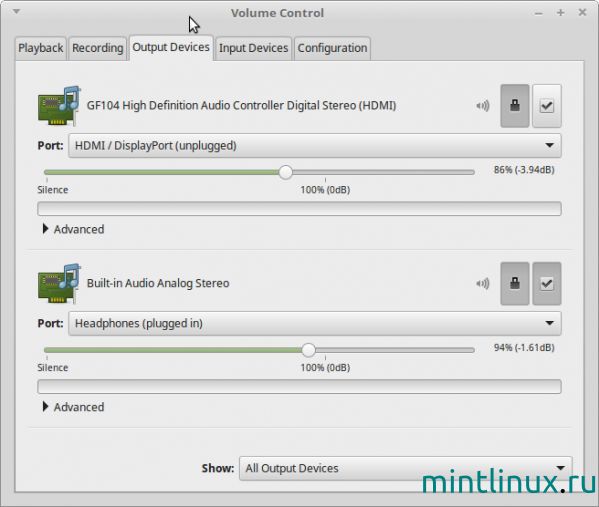The height and width of the screenshot is (507, 599).
Task: Mute the Built-in Audio Analog Stereo output
Action: point(483,283)
